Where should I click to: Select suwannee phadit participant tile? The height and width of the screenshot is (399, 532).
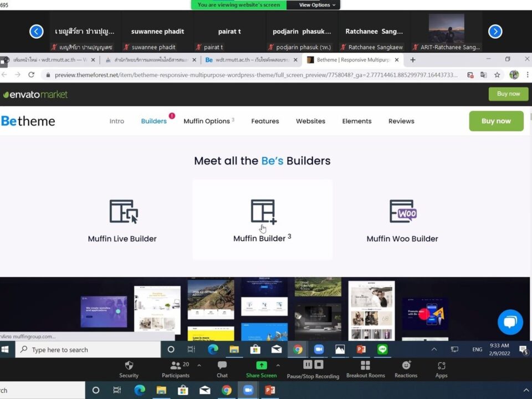(157, 31)
